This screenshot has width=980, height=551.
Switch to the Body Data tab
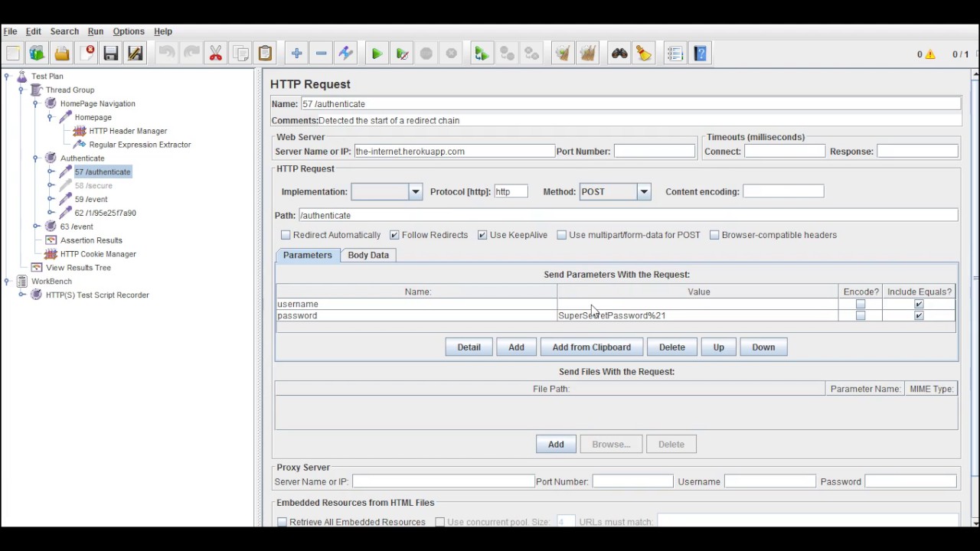[x=368, y=255]
